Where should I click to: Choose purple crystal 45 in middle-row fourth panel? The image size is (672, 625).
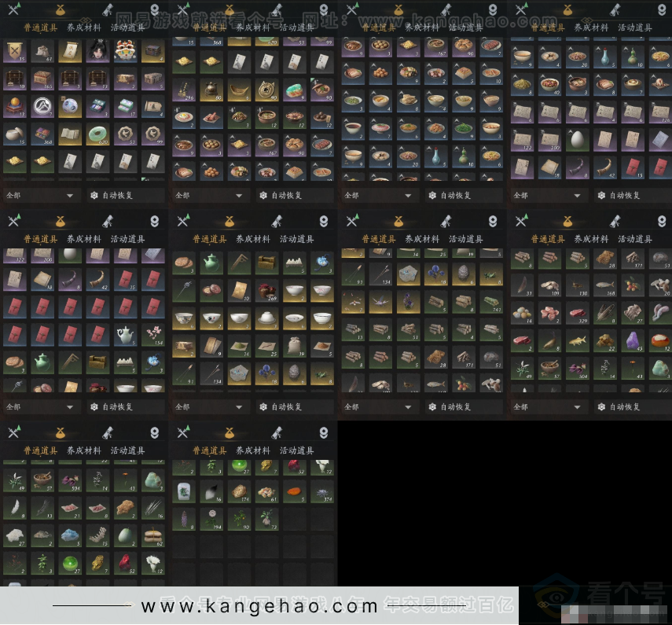point(633,341)
